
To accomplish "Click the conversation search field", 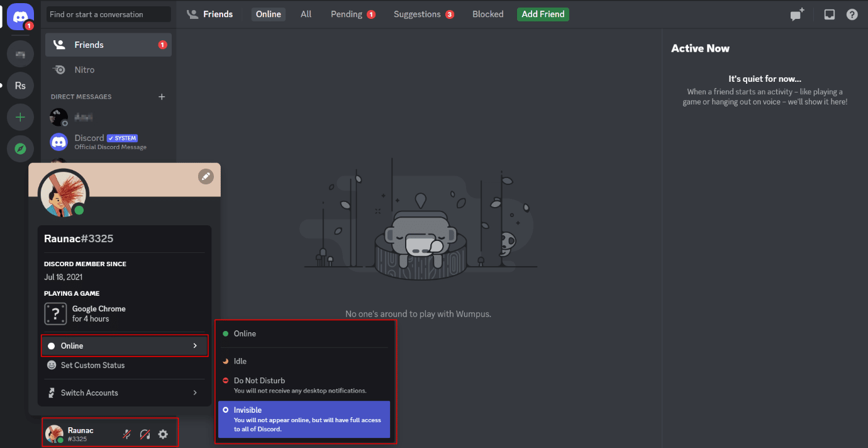I will [x=108, y=14].
